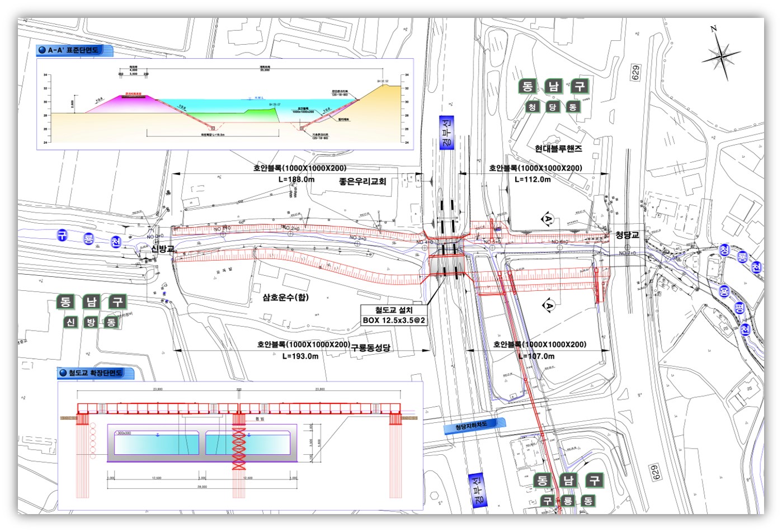The width and height of the screenshot is (782, 532).
Task: Click the blue bullet beside A-A' 표준단면도
Action: coord(42,50)
